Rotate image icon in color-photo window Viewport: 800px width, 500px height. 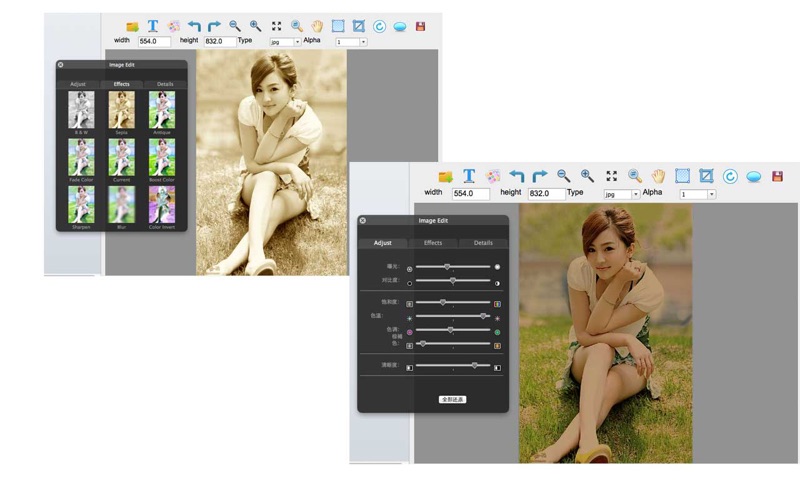point(730,177)
